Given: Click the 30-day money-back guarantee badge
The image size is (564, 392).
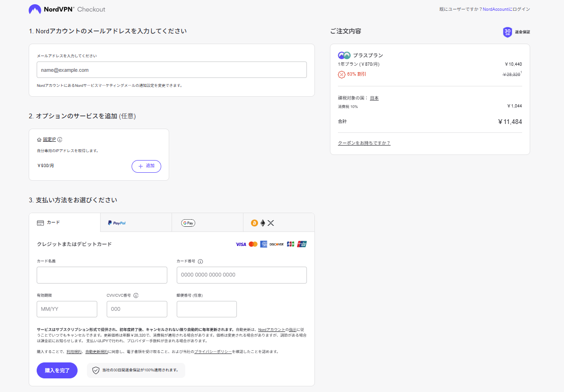Looking at the screenshot, I should point(508,32).
